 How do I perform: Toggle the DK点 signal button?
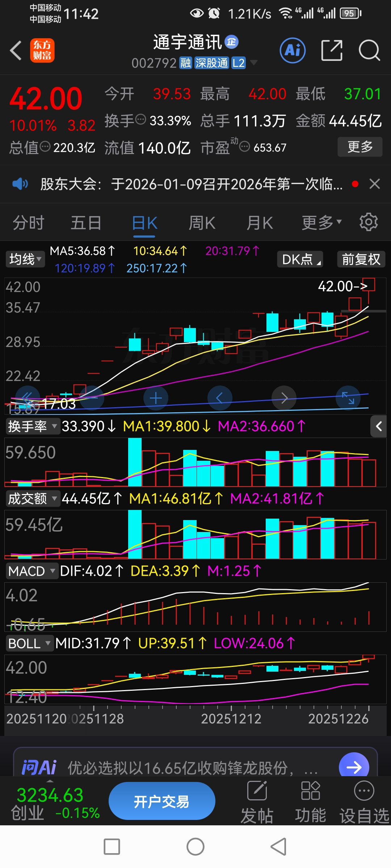click(300, 259)
